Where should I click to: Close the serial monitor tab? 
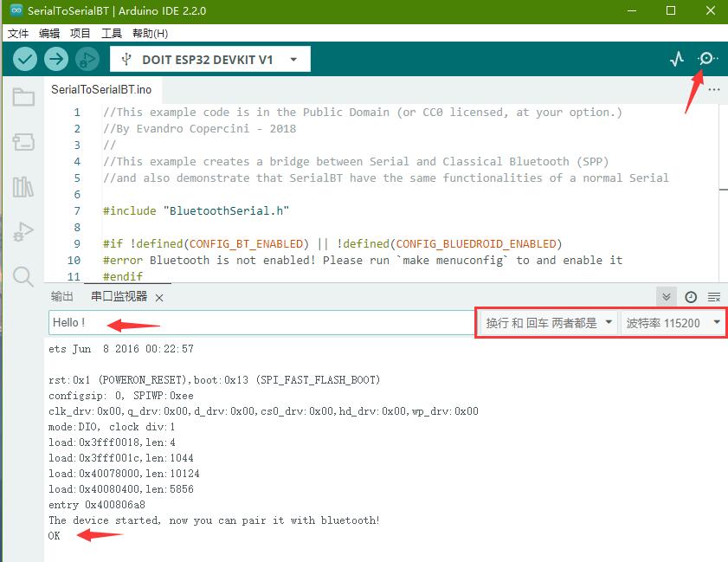(159, 298)
